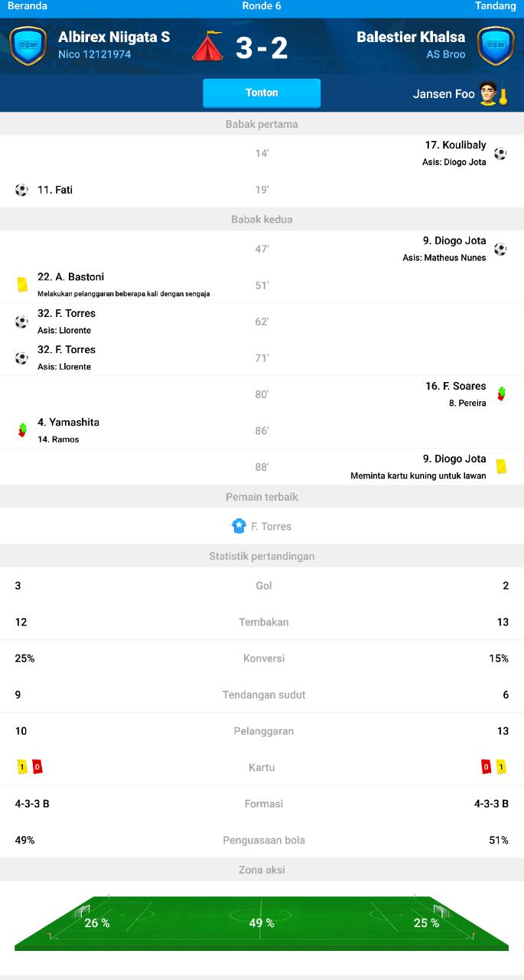Click yellow card icon beside A. Bastoni
The width and height of the screenshot is (524, 980).
tap(22, 285)
